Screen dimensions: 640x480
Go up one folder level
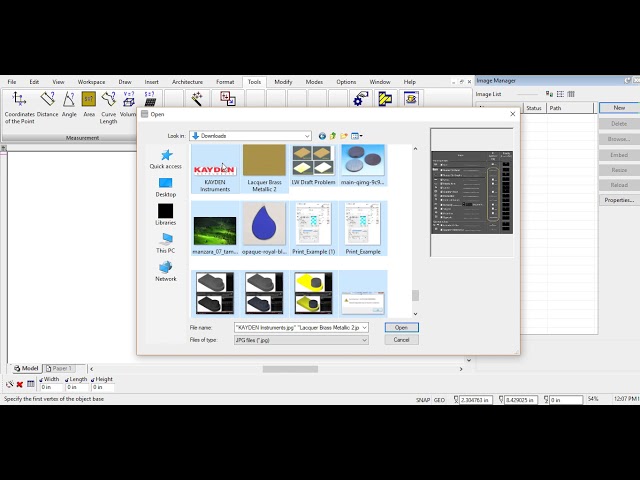pyautogui.click(x=333, y=136)
